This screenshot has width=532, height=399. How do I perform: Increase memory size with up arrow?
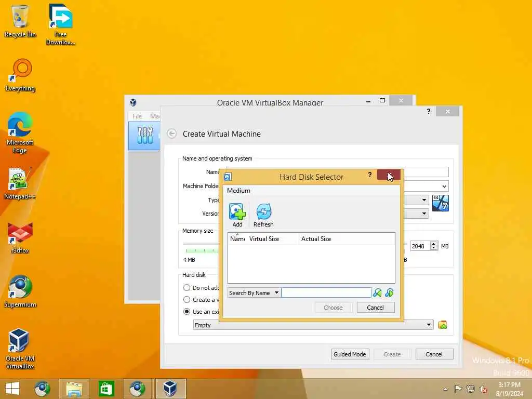(434, 244)
